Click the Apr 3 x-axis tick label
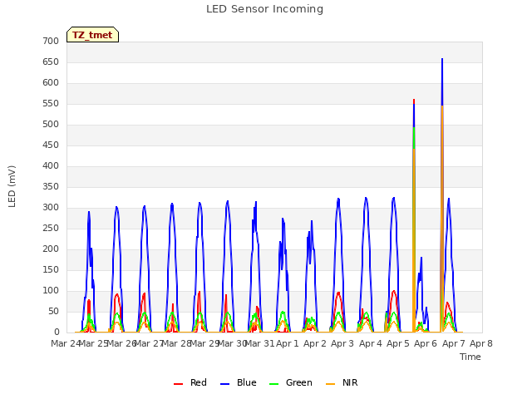 (x=342, y=343)
